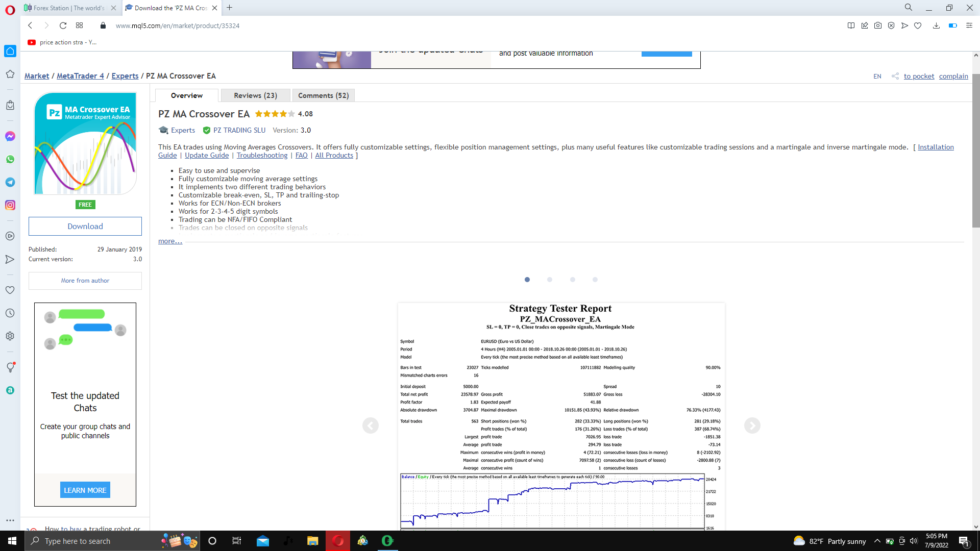Show hidden system tray icons
Image resolution: width=980 pixels, height=551 pixels.
click(877, 541)
